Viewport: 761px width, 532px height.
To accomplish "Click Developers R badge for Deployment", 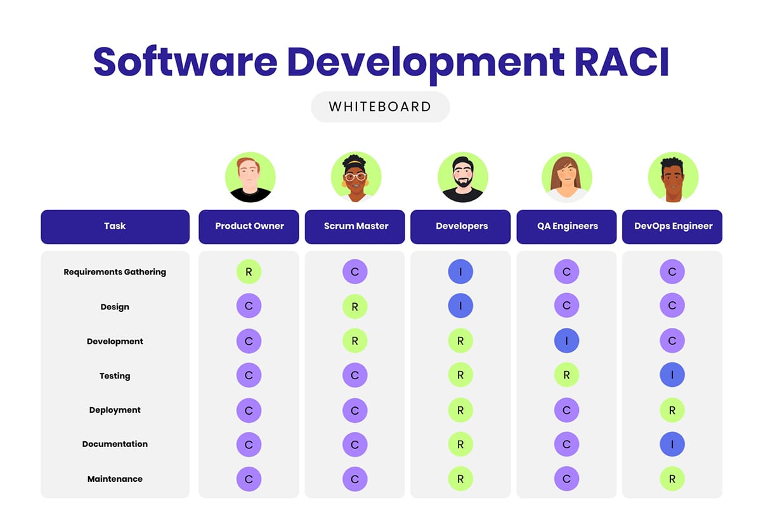I will pos(460,410).
